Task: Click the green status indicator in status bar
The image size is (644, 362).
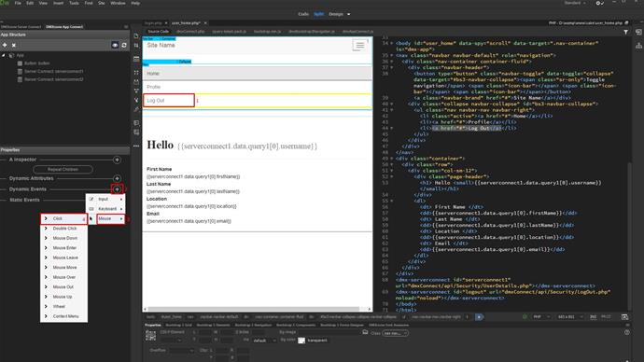Action: click(x=525, y=317)
